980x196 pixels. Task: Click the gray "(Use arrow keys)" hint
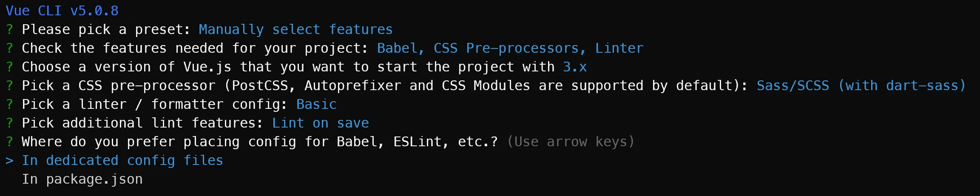coord(571,142)
